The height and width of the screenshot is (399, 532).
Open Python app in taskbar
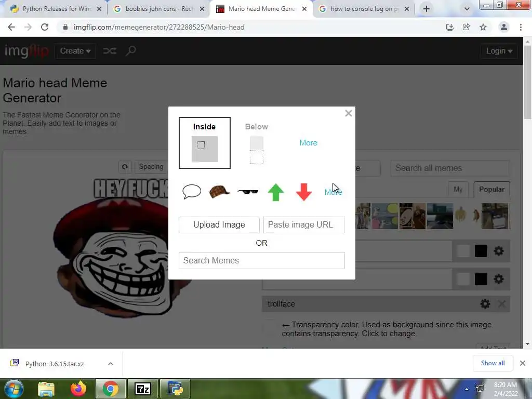[175, 389]
